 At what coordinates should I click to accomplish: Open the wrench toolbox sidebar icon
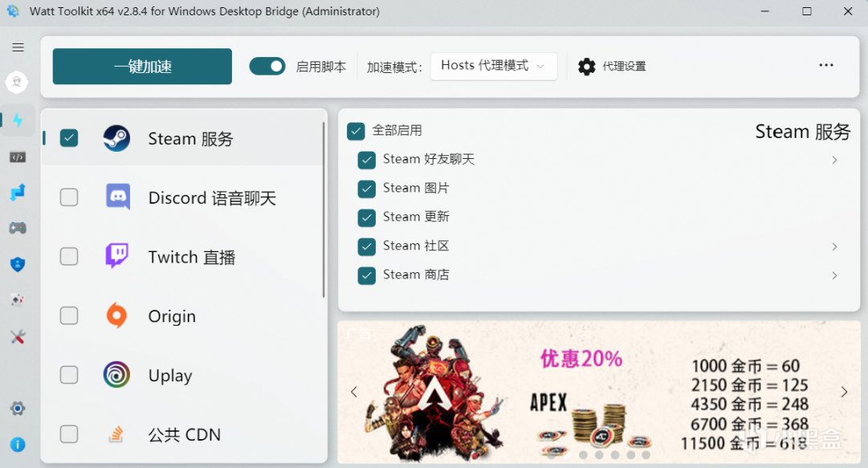(18, 336)
